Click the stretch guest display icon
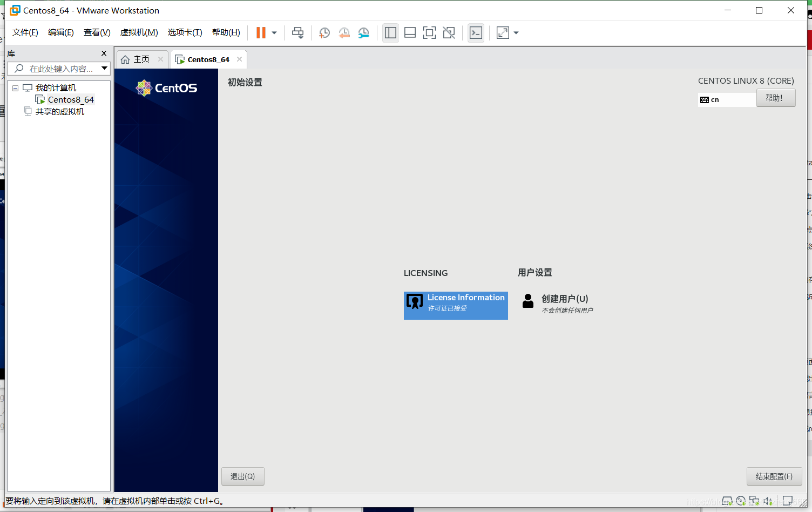This screenshot has height=512, width=812. pos(503,33)
